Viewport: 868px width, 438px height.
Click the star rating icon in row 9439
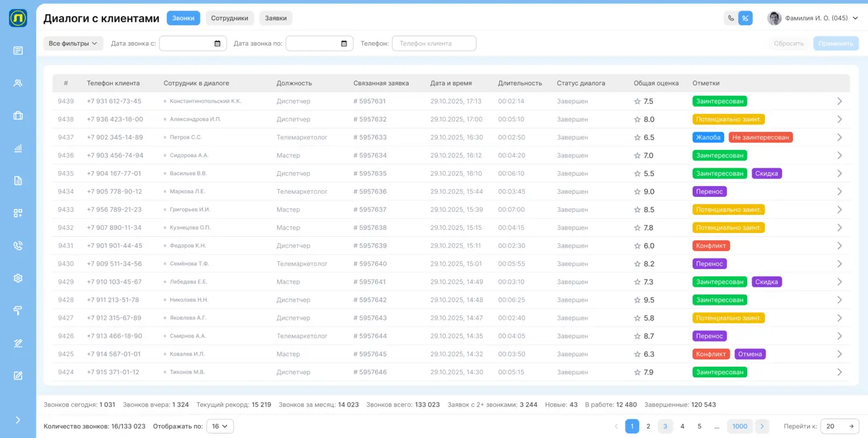point(637,102)
